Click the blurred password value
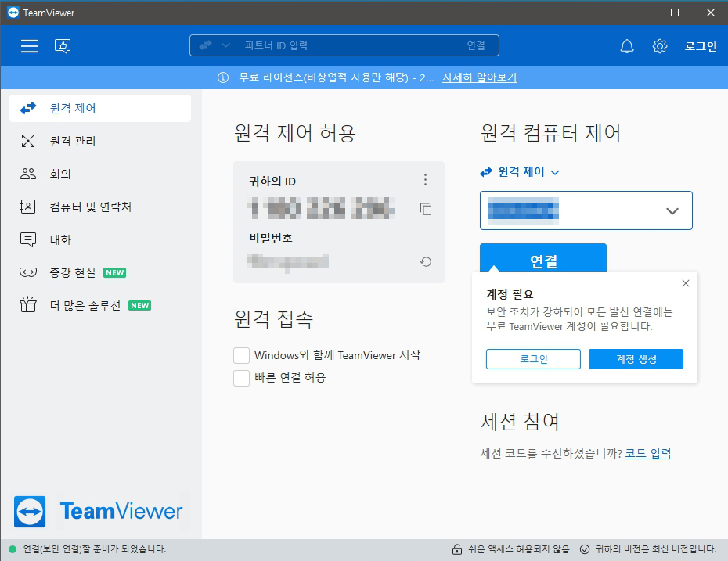728x561 pixels. [288, 261]
